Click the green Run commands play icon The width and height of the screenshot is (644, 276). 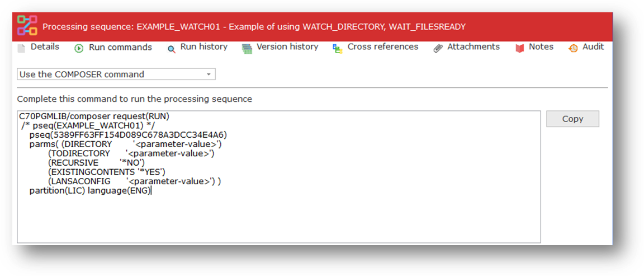tap(79, 48)
